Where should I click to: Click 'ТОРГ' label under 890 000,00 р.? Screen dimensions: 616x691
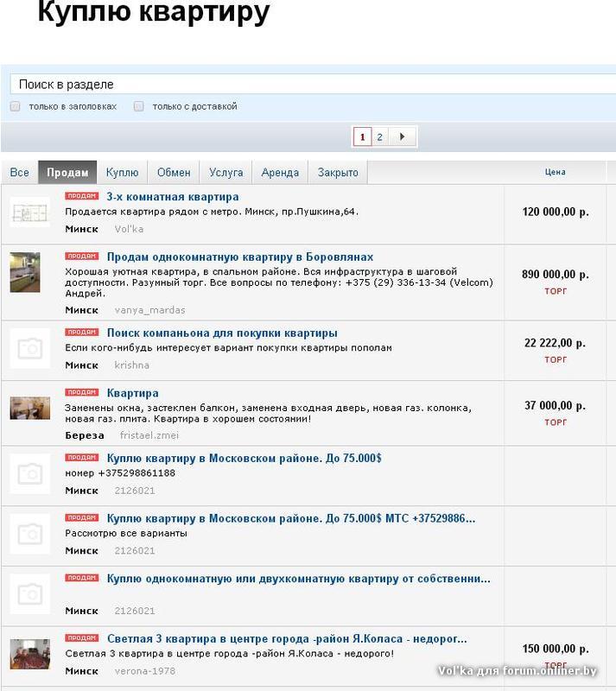556,291
